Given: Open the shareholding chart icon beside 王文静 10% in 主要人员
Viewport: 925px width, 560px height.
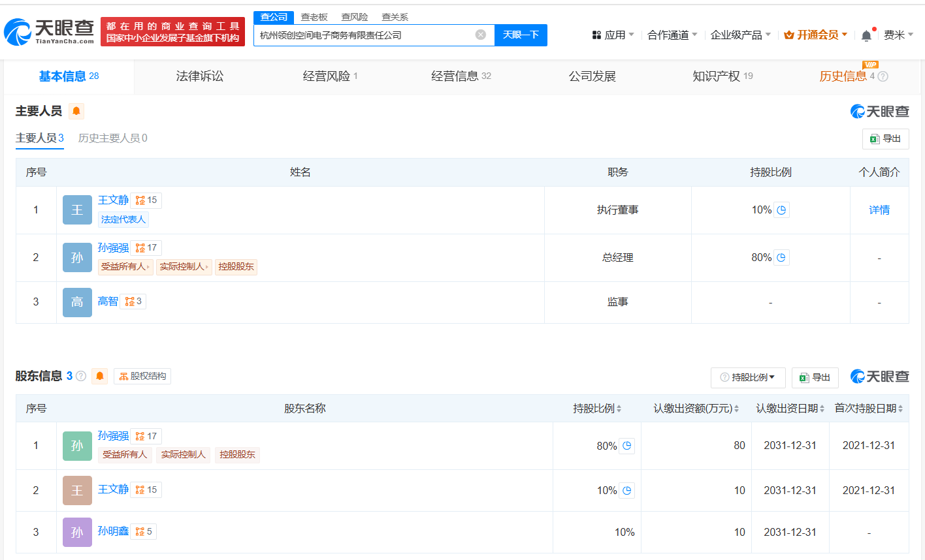Looking at the screenshot, I should (x=782, y=210).
